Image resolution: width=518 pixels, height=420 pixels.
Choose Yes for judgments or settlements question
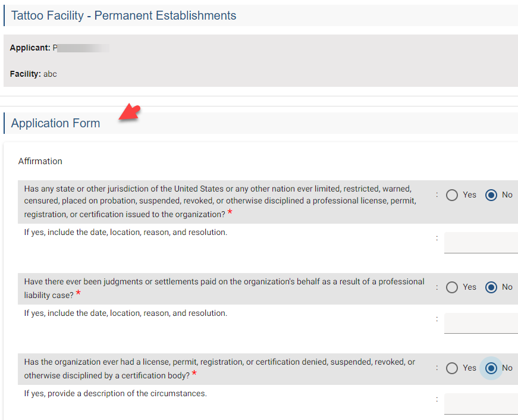(452, 287)
